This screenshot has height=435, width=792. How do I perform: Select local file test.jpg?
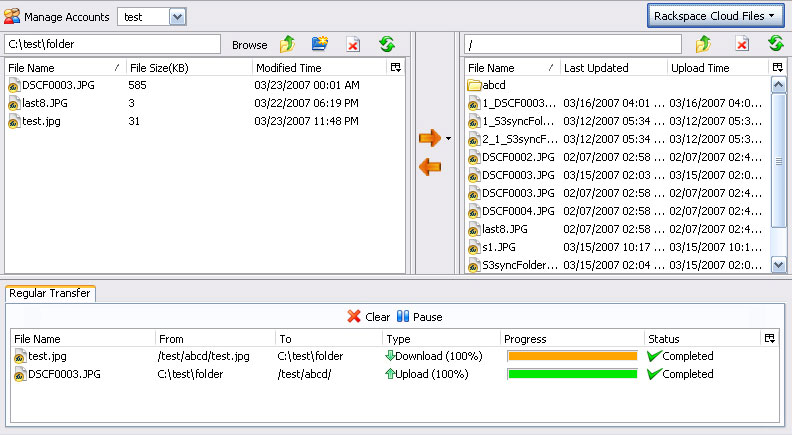pos(205,121)
